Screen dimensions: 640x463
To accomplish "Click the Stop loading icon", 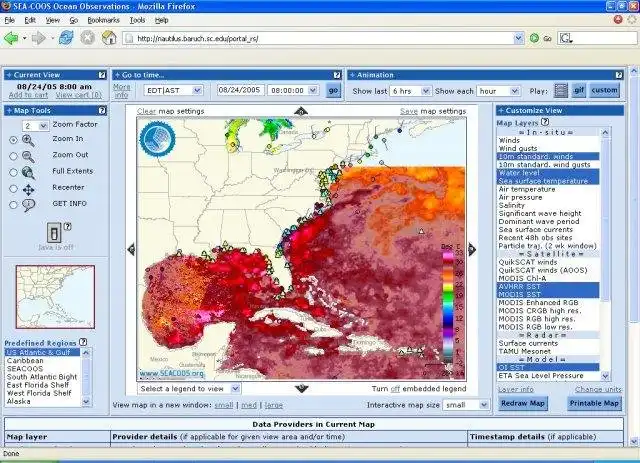I will coord(87,38).
